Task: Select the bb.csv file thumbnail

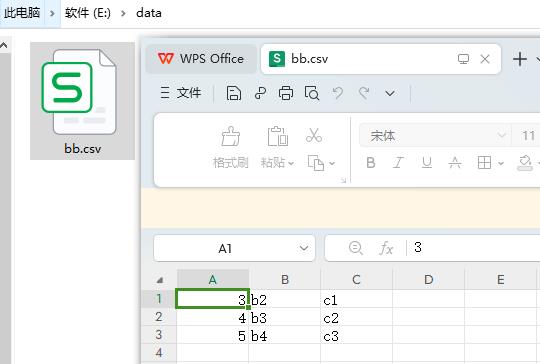Action: point(82,101)
